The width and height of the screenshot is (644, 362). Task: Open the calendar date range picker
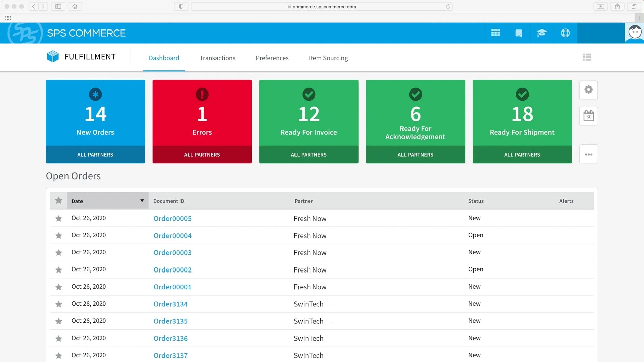[589, 116]
